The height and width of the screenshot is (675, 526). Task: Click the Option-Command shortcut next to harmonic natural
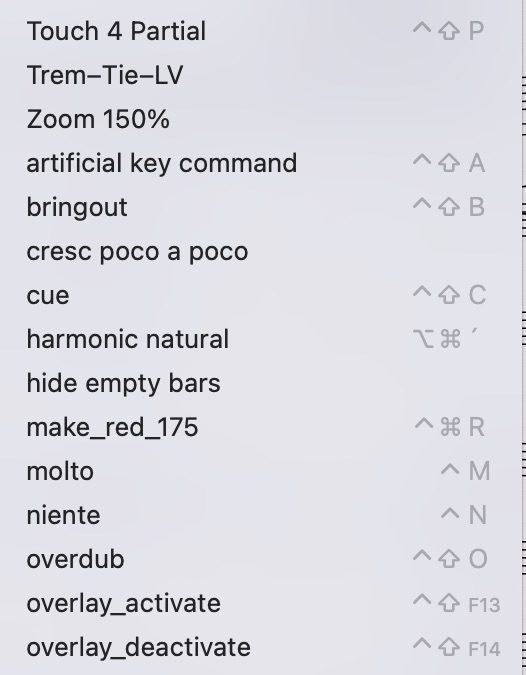(x=446, y=339)
